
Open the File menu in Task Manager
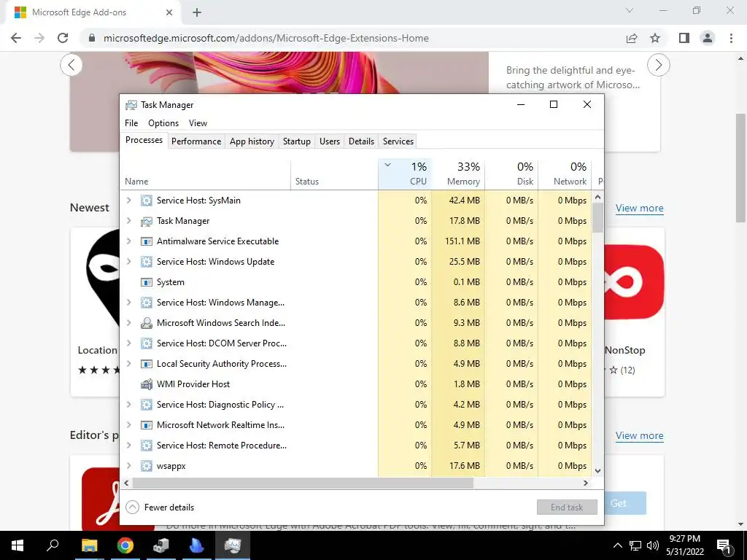131,123
